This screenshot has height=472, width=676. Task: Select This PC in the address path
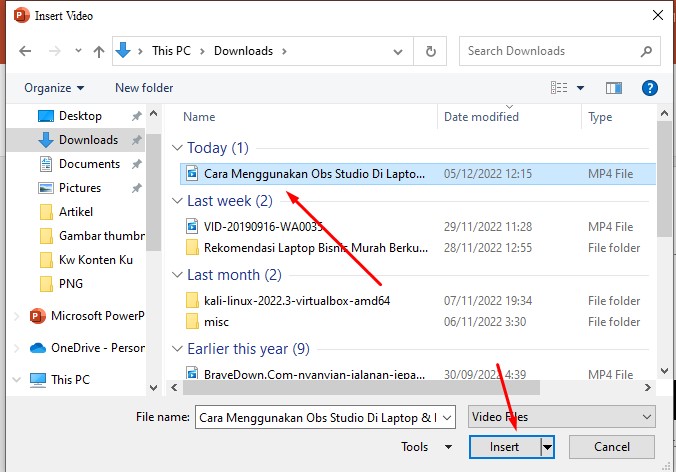171,51
